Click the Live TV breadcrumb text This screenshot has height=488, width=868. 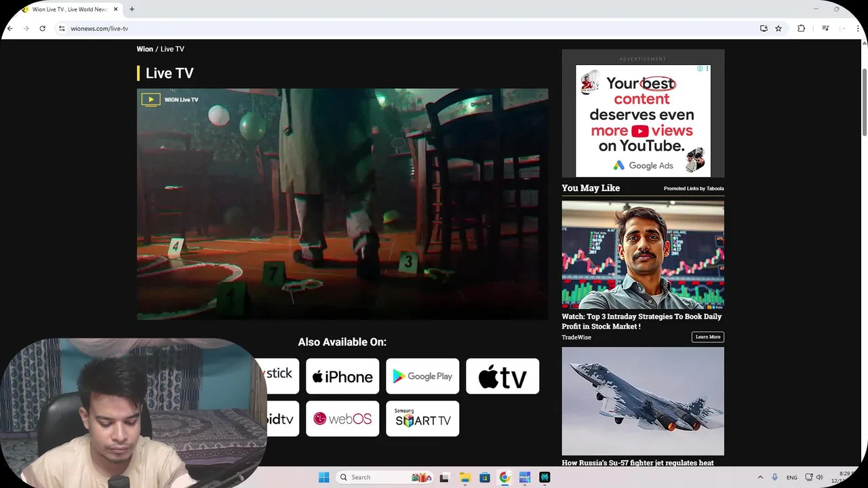pyautogui.click(x=172, y=49)
